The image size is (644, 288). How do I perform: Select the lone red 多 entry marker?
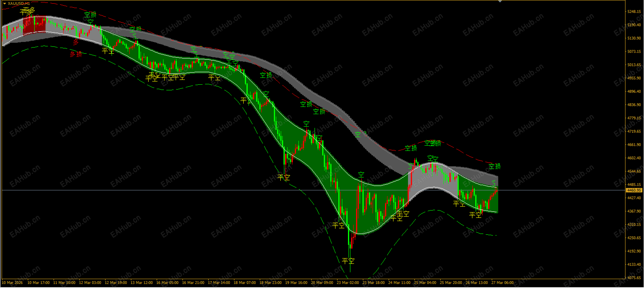pos(76,42)
